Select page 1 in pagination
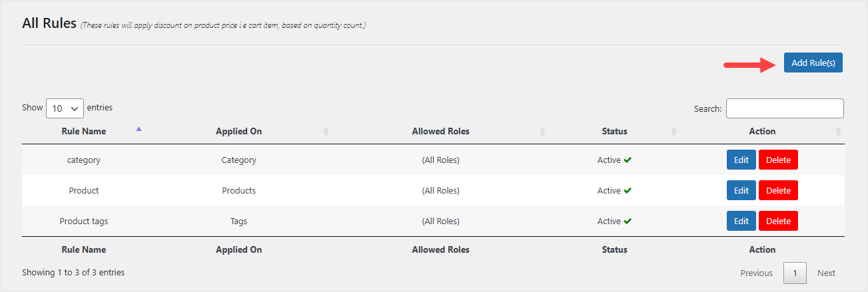 [795, 273]
